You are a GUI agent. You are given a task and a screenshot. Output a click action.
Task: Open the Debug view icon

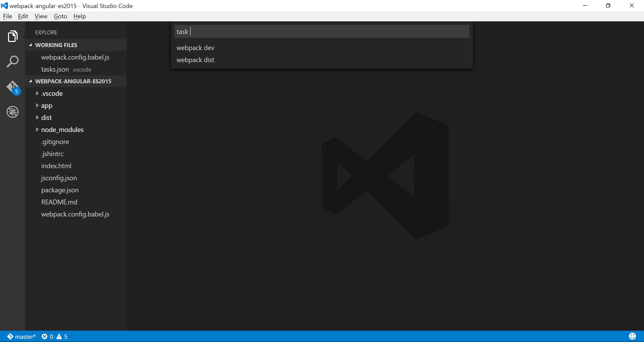click(x=12, y=112)
